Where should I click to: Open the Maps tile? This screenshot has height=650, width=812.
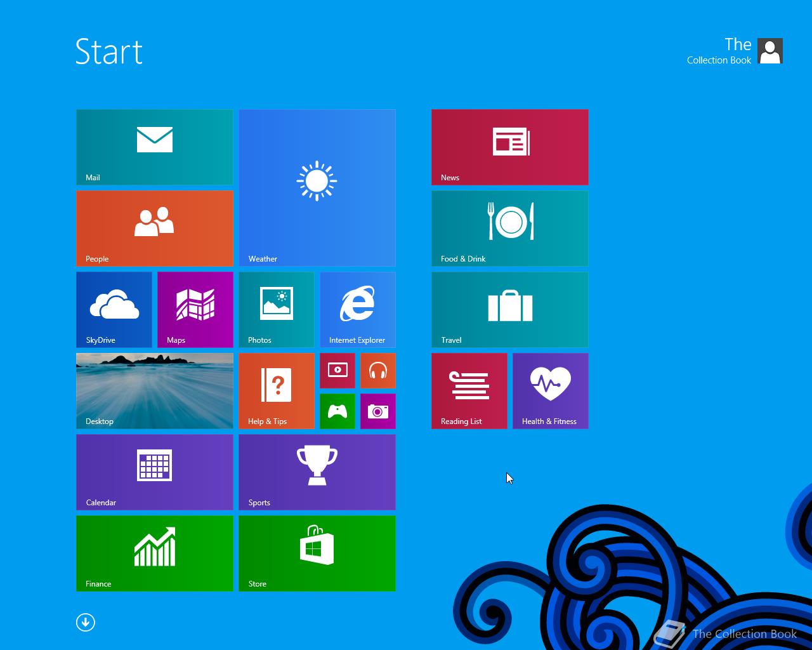pos(195,310)
